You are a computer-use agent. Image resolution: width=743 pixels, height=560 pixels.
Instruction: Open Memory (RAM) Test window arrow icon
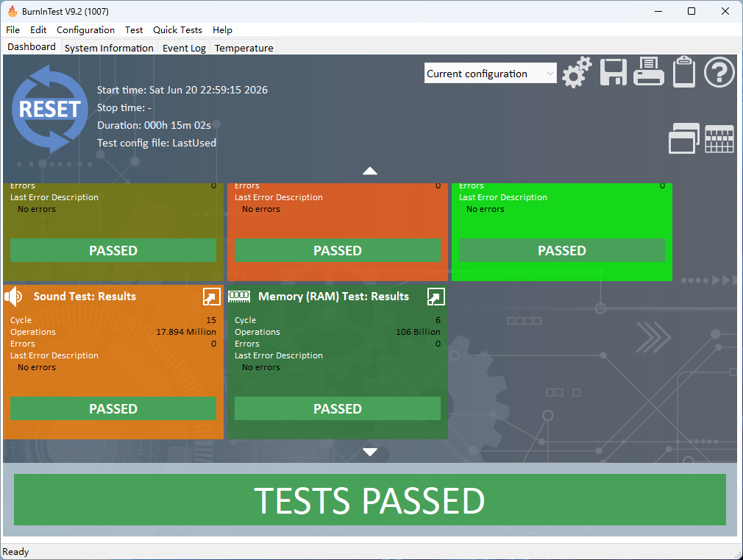click(x=436, y=297)
